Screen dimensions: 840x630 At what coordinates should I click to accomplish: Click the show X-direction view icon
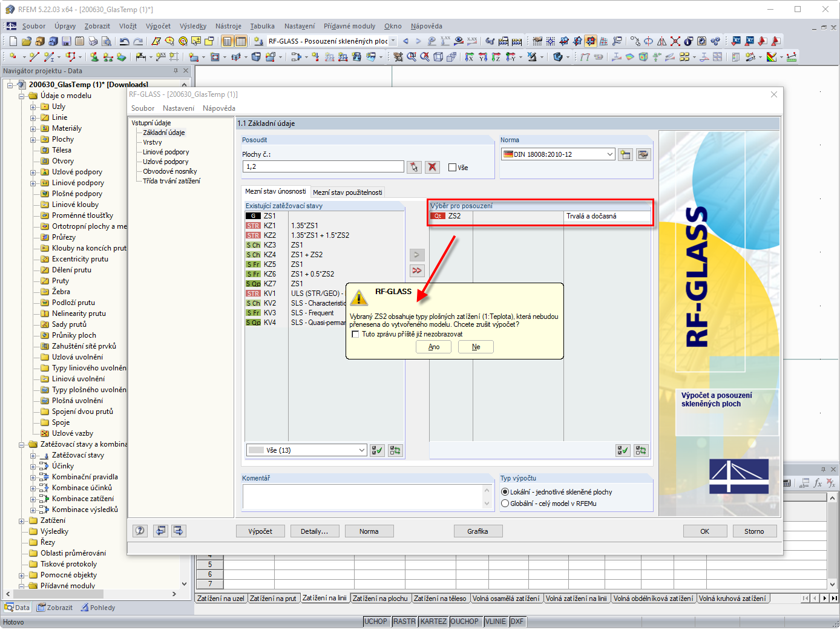(x=470, y=57)
